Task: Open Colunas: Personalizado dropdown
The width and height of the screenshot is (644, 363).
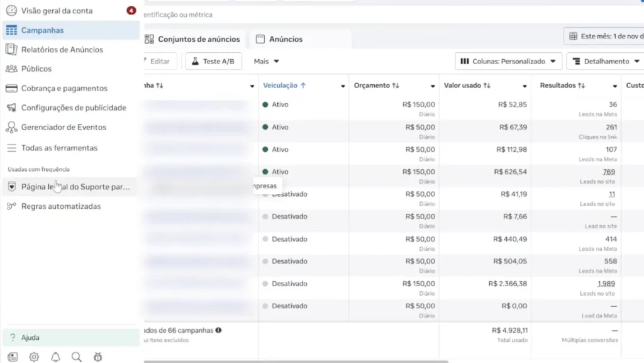Action: [x=508, y=61]
